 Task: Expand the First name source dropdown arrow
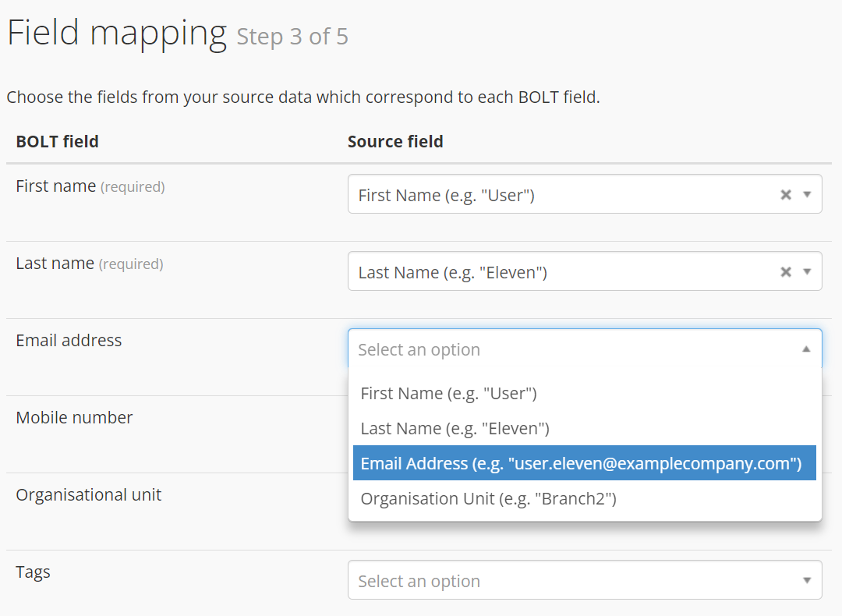(807, 194)
